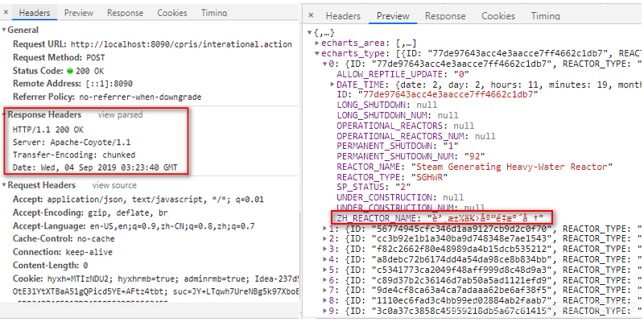
Task: Expand item 1 with ID 56774945
Action: 325,229
